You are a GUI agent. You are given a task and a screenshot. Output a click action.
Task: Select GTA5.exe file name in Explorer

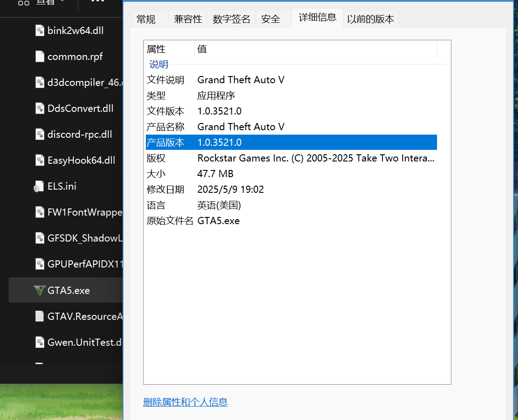[68, 290]
